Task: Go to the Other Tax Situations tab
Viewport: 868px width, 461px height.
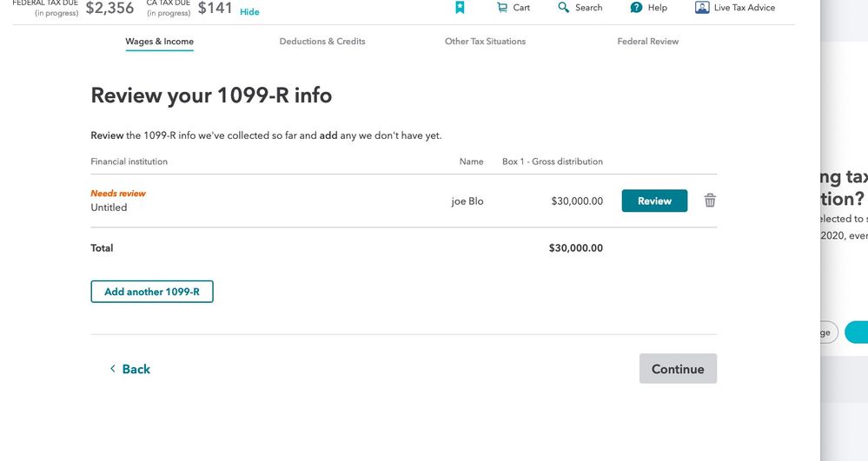Action: pos(485,41)
